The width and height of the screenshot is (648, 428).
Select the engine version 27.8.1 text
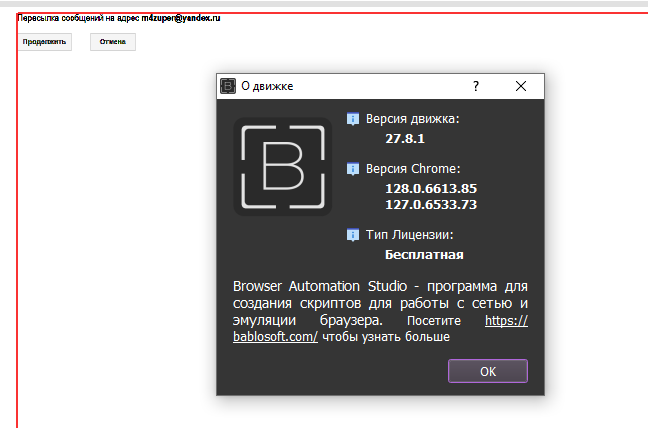coord(405,139)
